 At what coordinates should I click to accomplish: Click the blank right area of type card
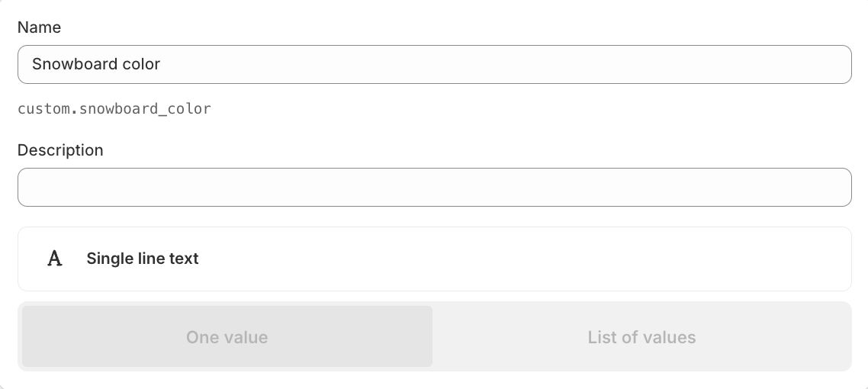point(664,259)
